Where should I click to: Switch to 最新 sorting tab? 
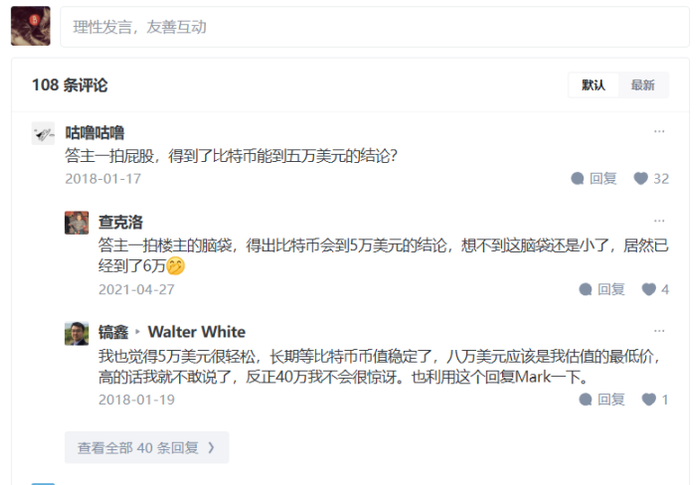[x=643, y=85]
